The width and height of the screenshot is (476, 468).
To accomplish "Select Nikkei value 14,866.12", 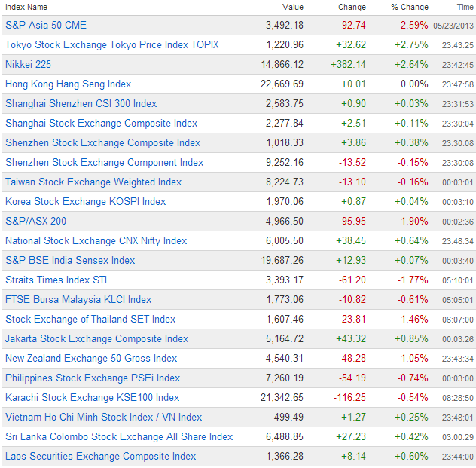I will coord(282,64).
